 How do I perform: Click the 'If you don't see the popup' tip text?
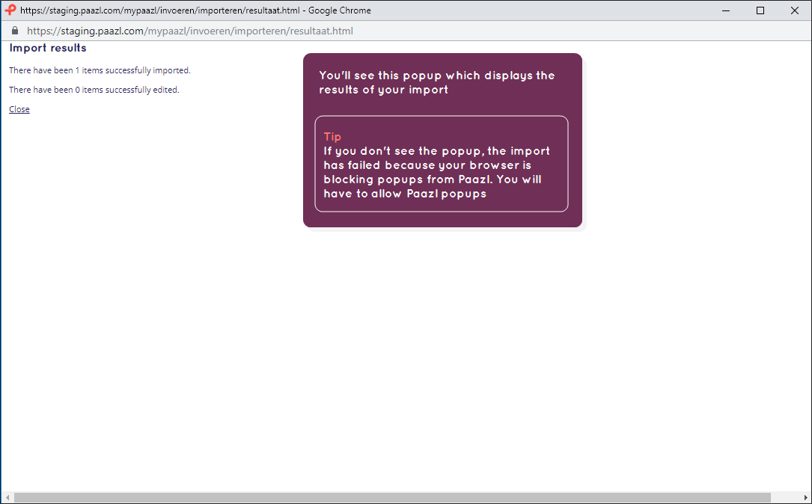point(437,172)
